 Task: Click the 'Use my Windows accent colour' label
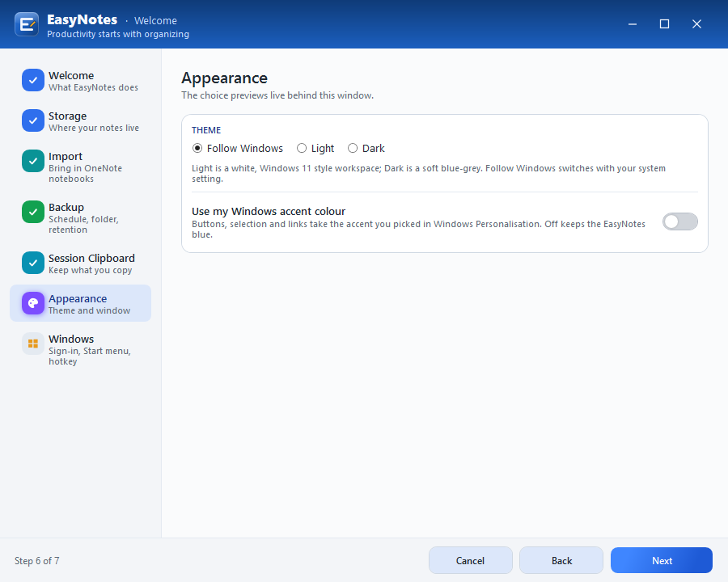pos(269,211)
